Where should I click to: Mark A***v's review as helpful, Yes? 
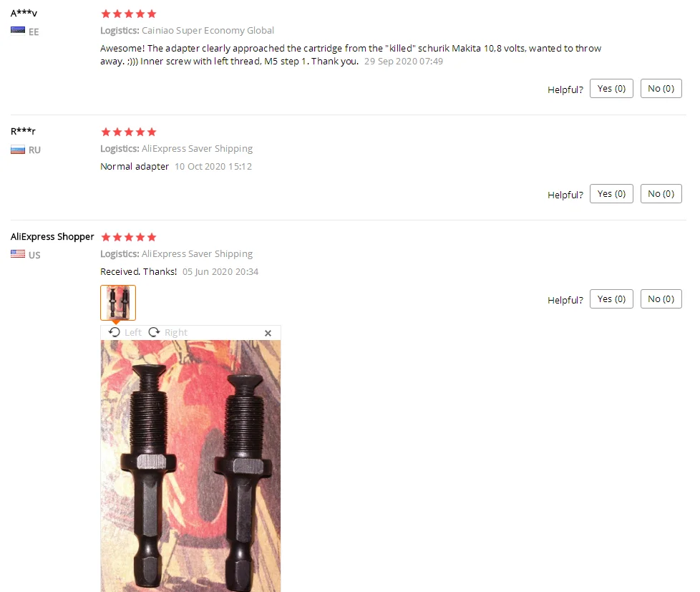pos(611,88)
